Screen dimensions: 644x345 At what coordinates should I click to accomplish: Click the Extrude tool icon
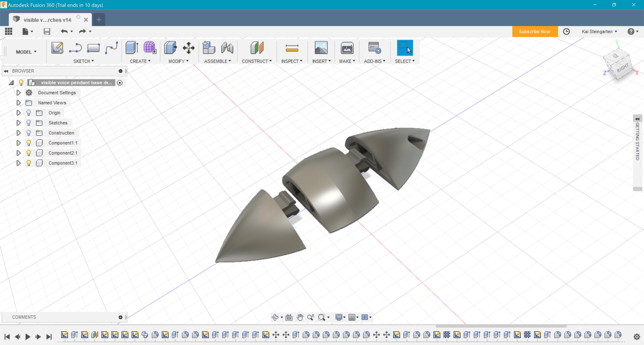(132, 48)
